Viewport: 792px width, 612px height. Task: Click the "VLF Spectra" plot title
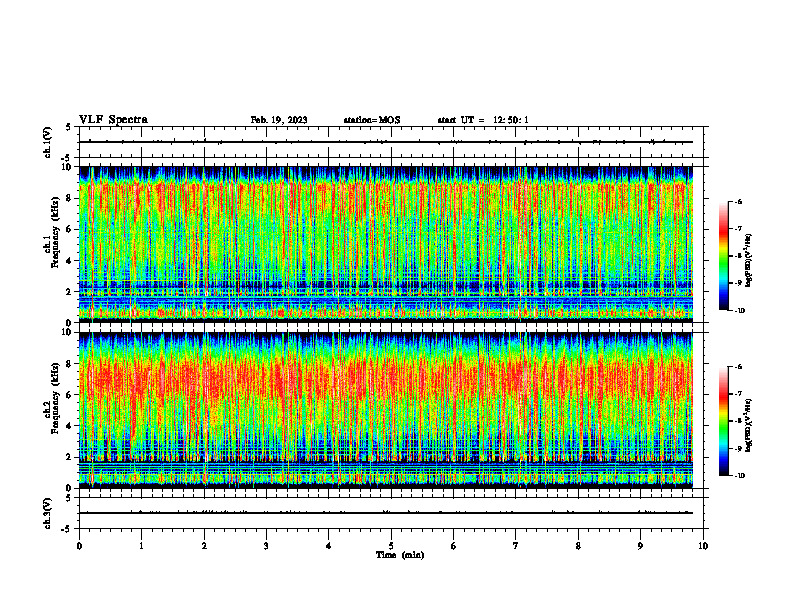pyautogui.click(x=113, y=120)
